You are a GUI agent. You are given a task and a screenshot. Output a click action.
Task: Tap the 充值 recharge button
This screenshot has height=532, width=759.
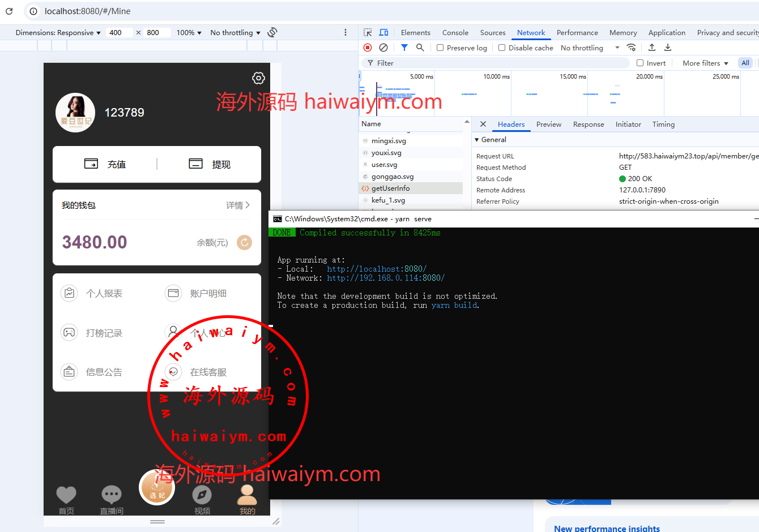pos(105,164)
